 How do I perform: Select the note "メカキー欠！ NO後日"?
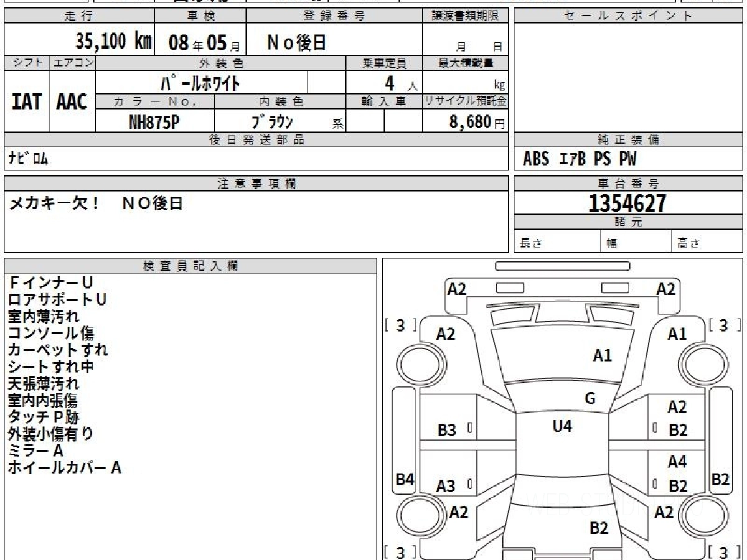pos(96,203)
